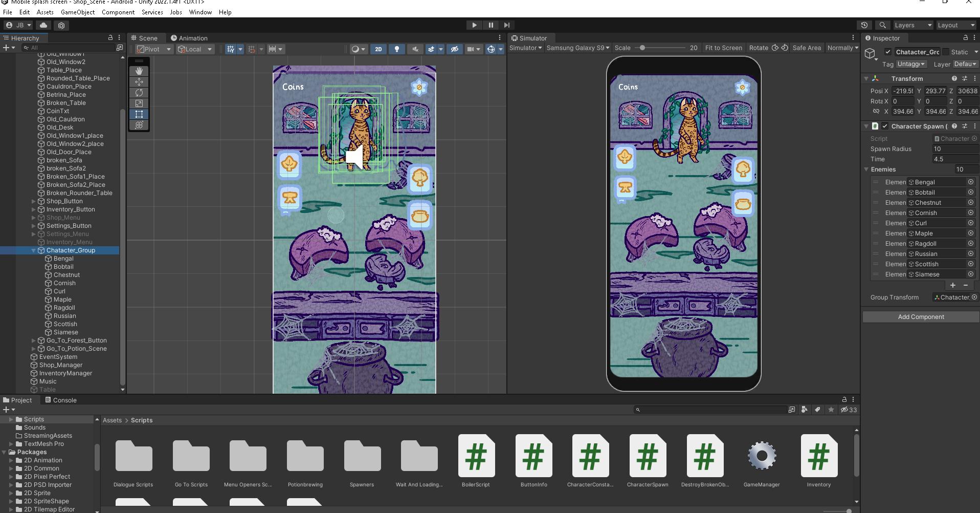Click the Hierarchy search field
980x513 pixels.
click(69, 48)
